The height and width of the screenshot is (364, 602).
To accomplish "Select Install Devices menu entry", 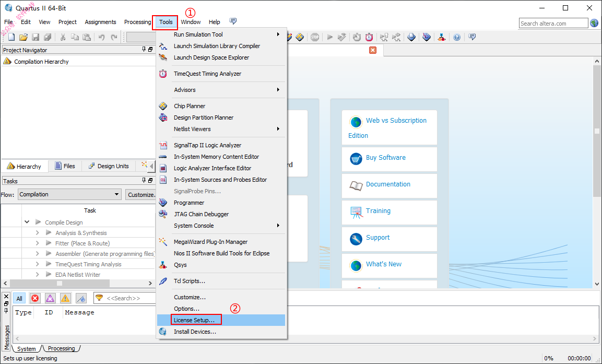I will pyautogui.click(x=221, y=332).
